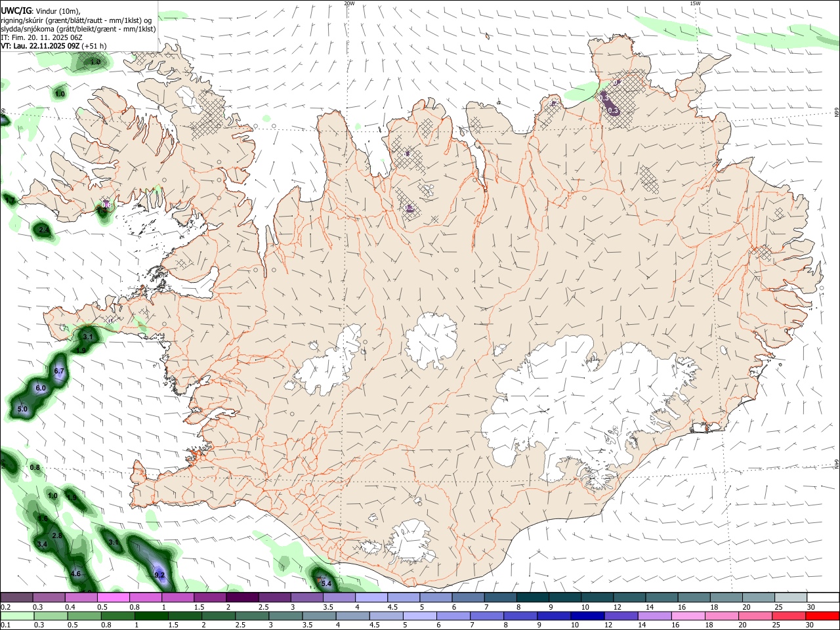
Task: Pick the palest green 0.1 swatch in bottom legend row
Action: pyautogui.click(x=17, y=616)
